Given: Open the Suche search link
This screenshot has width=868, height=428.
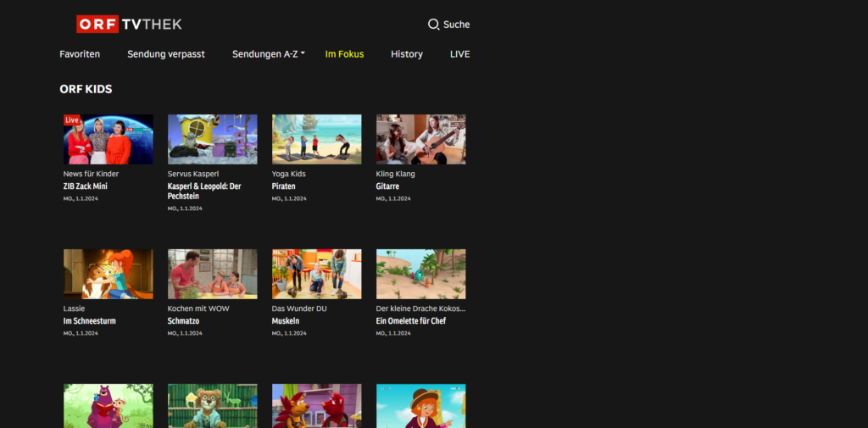Looking at the screenshot, I should click(448, 25).
